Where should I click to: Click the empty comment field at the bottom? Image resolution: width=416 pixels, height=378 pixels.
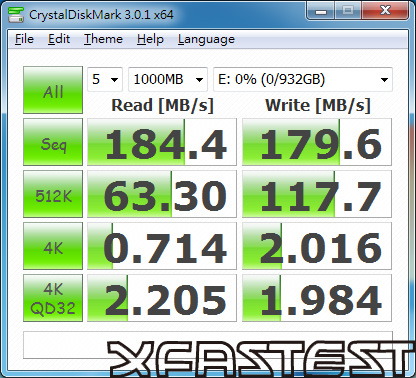[208, 345]
